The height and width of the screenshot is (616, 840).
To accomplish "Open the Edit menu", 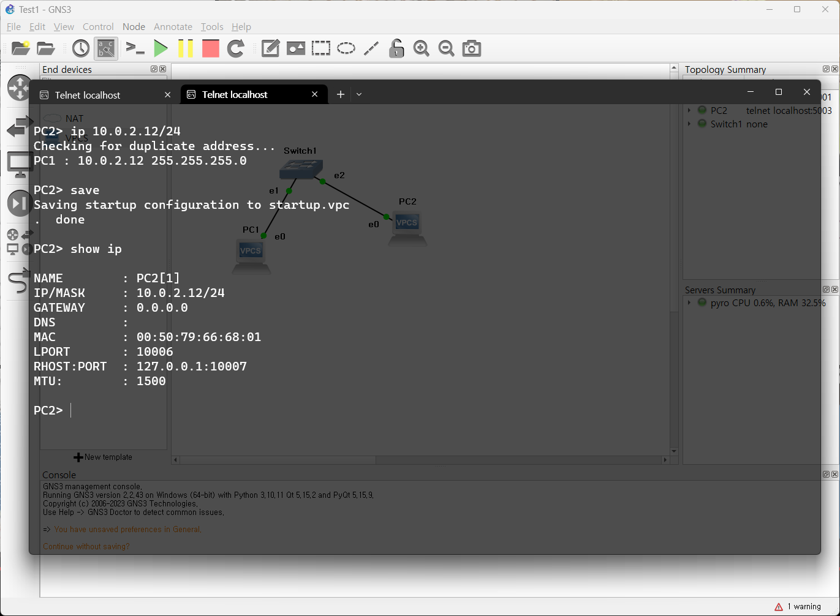I will coord(37,26).
